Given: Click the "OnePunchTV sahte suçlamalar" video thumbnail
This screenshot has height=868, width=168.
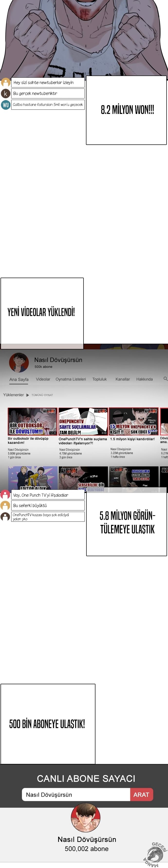Looking at the screenshot, I should tap(83, 421).
